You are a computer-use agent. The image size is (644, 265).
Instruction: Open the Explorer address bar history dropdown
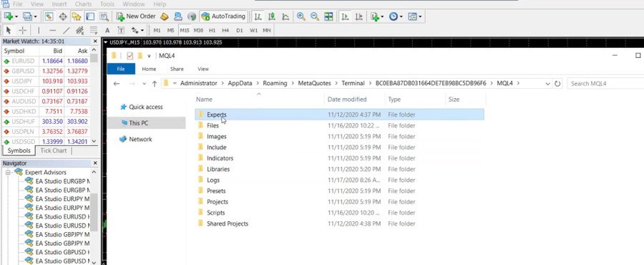pos(547,83)
